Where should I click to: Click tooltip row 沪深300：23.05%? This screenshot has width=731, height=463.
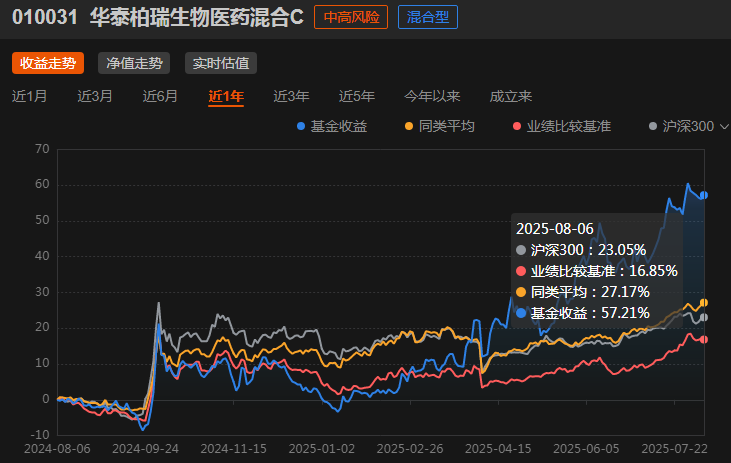581,250
